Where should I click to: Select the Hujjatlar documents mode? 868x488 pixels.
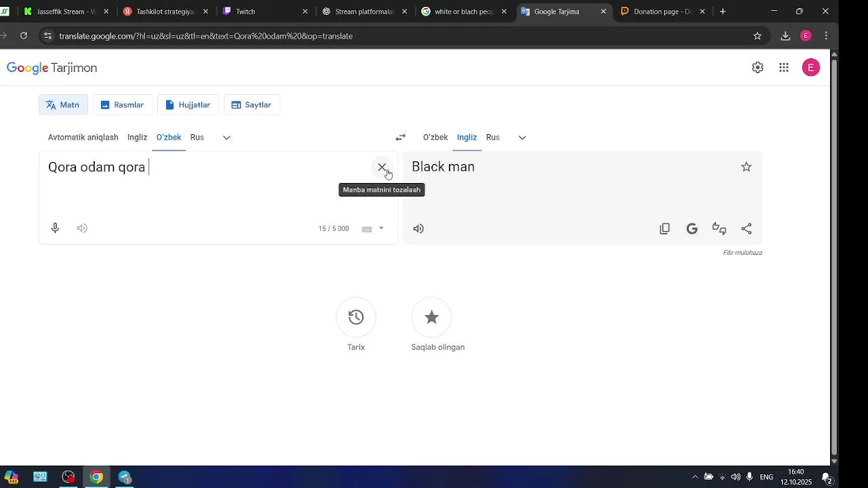pyautogui.click(x=189, y=105)
